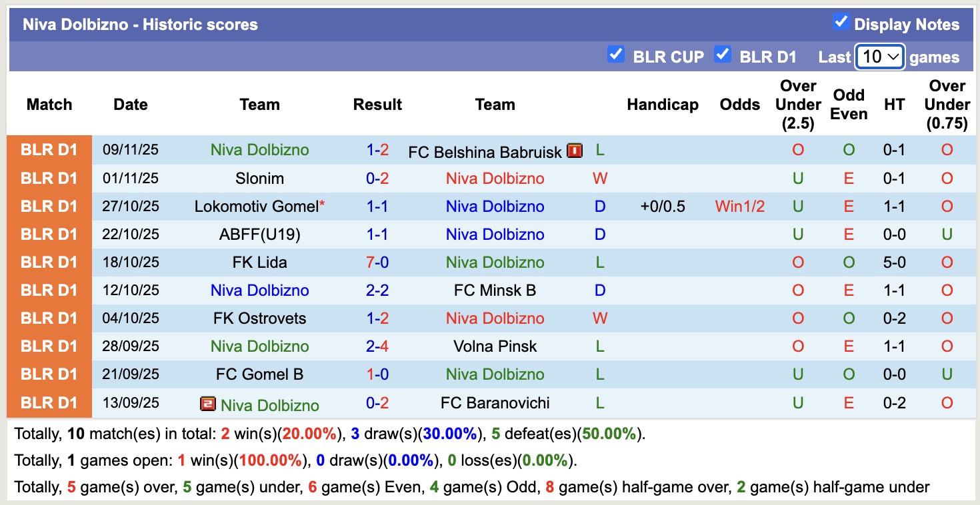Uncheck the BLR CUP filter
Image resolution: width=980 pixels, height=505 pixels.
[615, 55]
